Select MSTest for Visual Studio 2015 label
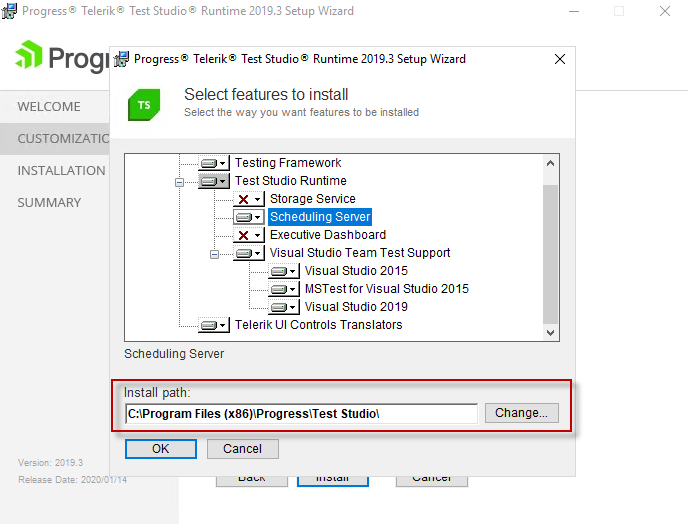688x524 pixels. 387,289
